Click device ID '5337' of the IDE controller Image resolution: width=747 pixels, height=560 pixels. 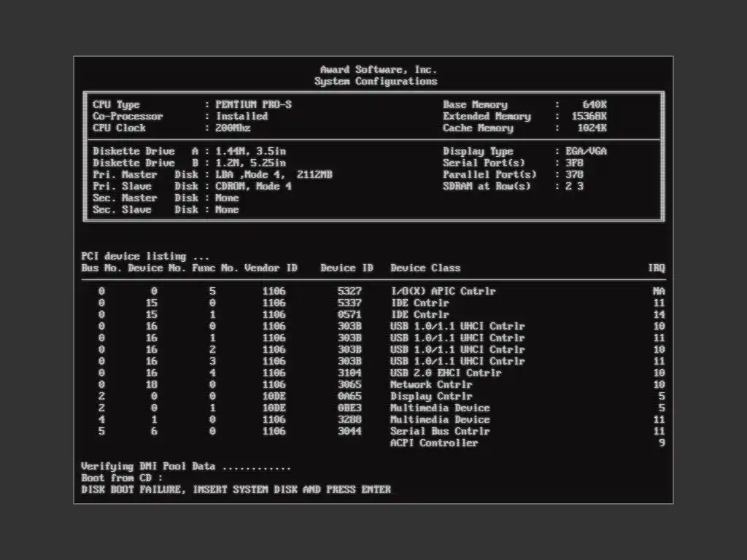[x=349, y=303]
